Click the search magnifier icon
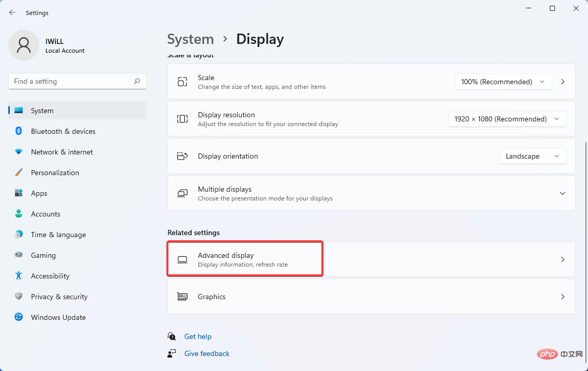This screenshot has width=588, height=371. click(137, 81)
